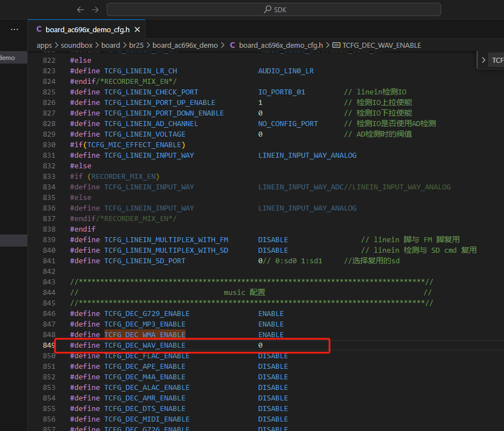Click TCFG_DEC_APE_ENABLE on line 851
The image size is (504, 431).
coord(144,367)
